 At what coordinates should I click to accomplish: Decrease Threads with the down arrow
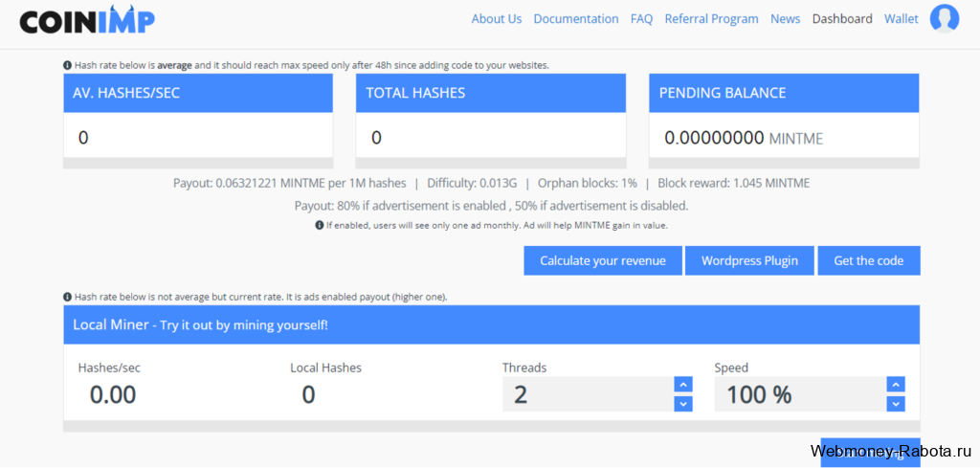point(683,404)
